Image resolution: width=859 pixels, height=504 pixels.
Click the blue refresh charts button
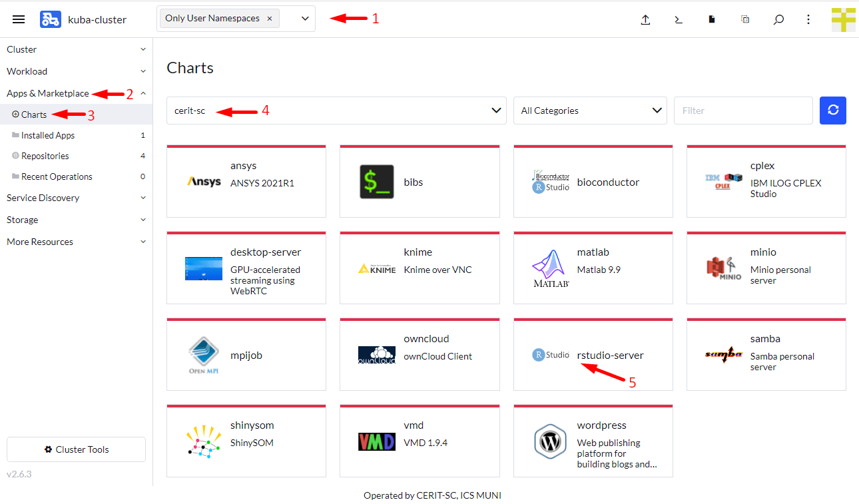pos(832,111)
